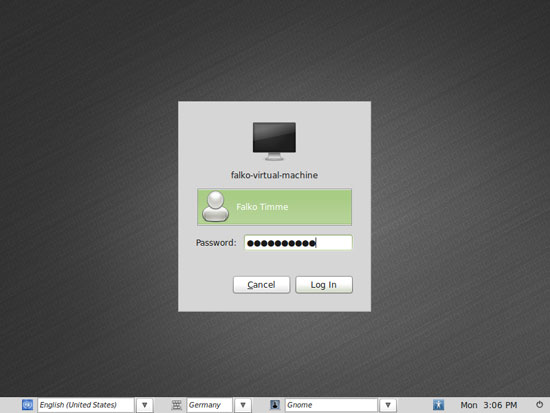This screenshot has width=550, height=413.
Task: Click the Password: label
Action: coord(216,242)
